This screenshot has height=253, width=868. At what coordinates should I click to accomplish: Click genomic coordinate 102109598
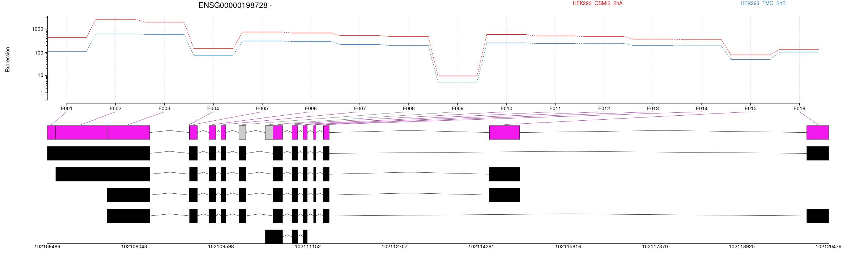221,247
